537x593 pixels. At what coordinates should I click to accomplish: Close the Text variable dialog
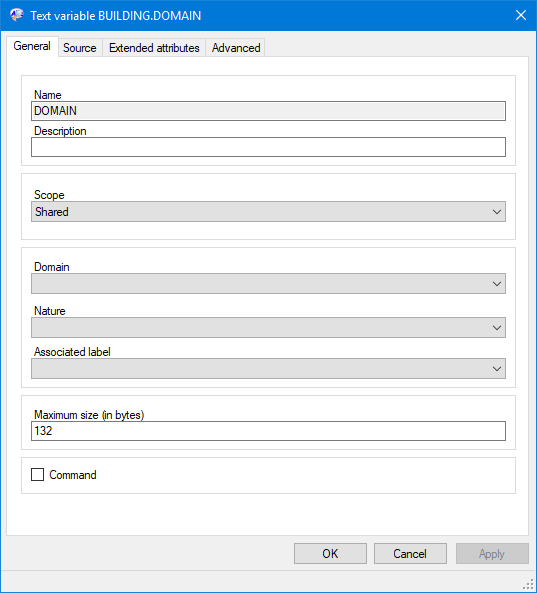(x=521, y=15)
